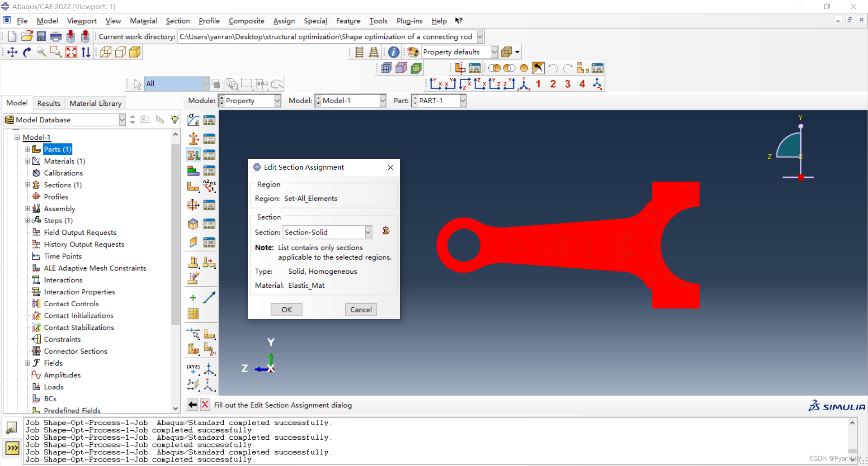Screen dimensions: 868x466
Task: Switch to the Results tab
Action: [x=49, y=103]
